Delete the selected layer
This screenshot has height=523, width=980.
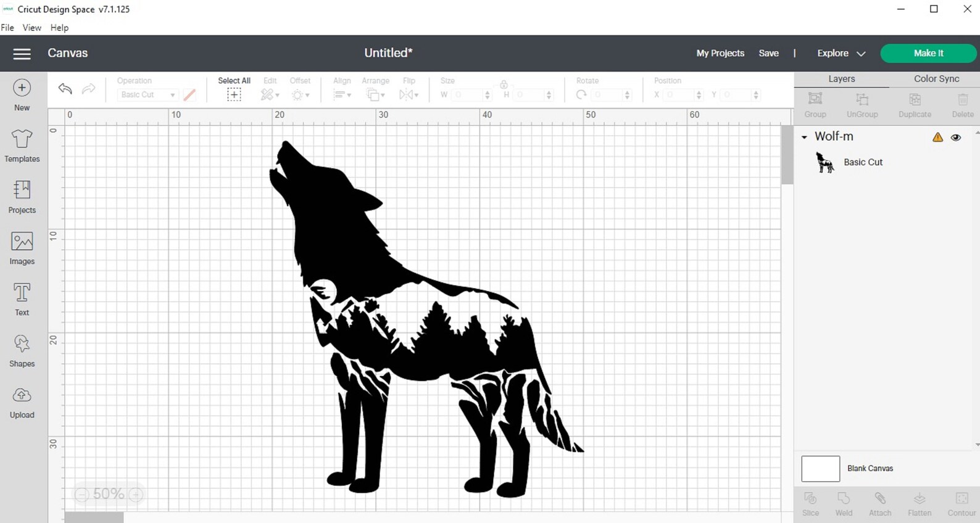click(963, 99)
